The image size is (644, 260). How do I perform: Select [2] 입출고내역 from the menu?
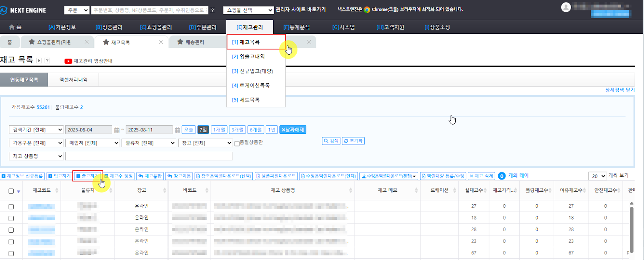(x=248, y=57)
